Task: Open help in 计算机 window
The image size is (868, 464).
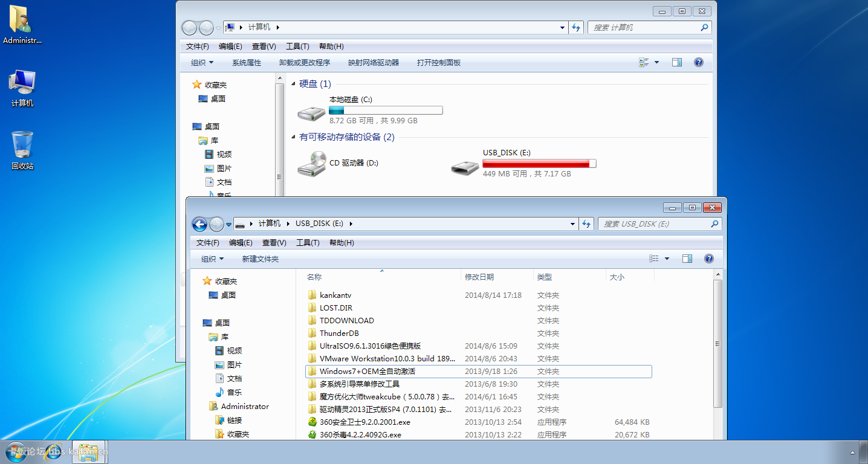Action: (x=699, y=62)
